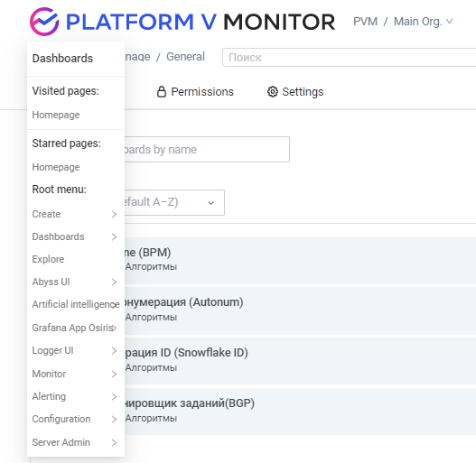Open the заданий(BGP) dashboard row
Viewport: 476px width, 463px height.
pyautogui.click(x=300, y=412)
